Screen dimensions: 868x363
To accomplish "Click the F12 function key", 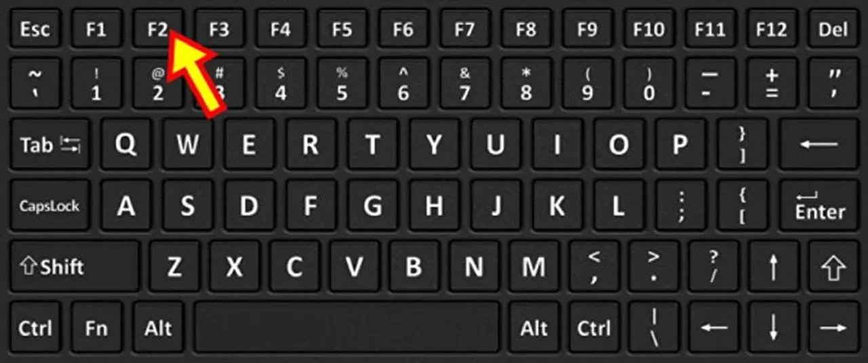I will (x=771, y=29).
